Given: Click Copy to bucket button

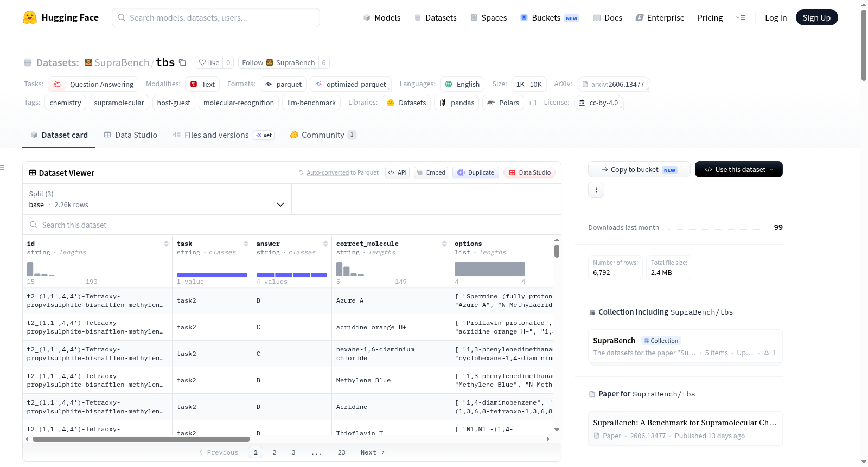Looking at the screenshot, I should coord(639,169).
